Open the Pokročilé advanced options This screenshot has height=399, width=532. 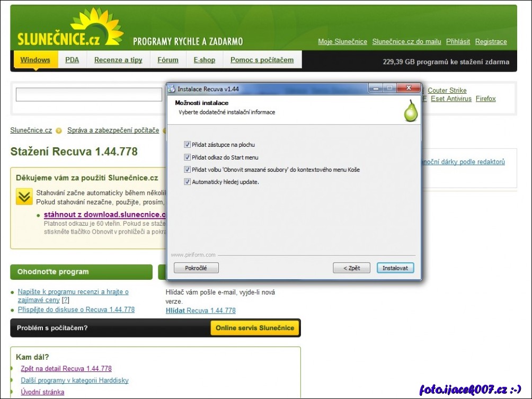click(x=196, y=268)
